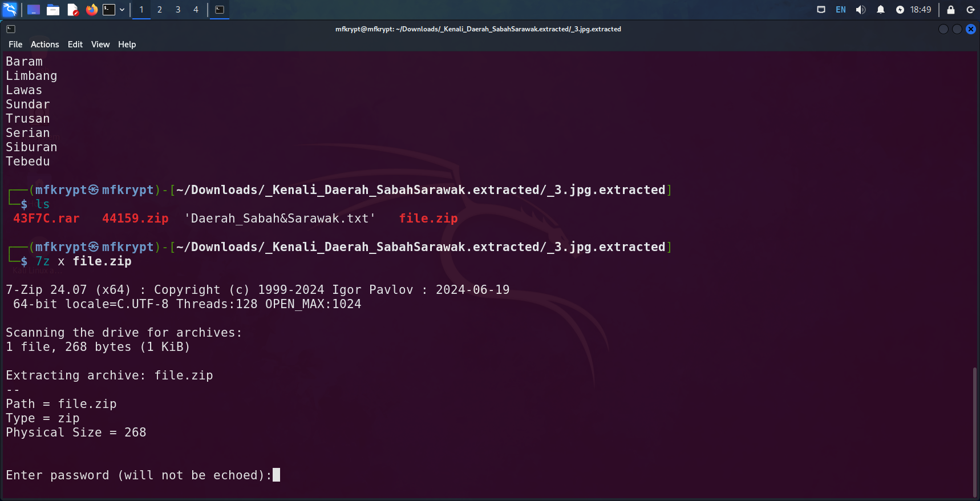Screen dimensions: 980x501
Task: Click the show desktop icon in panel
Action: pos(34,10)
